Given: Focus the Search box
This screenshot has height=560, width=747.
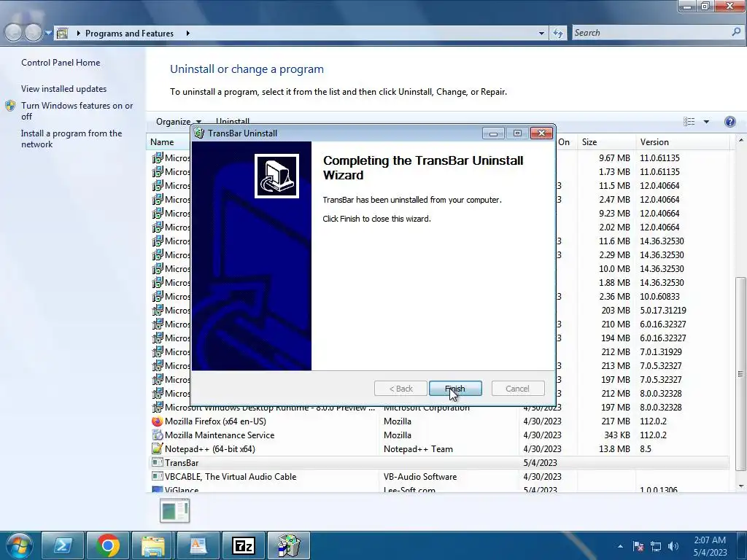Looking at the screenshot, I should coord(651,33).
